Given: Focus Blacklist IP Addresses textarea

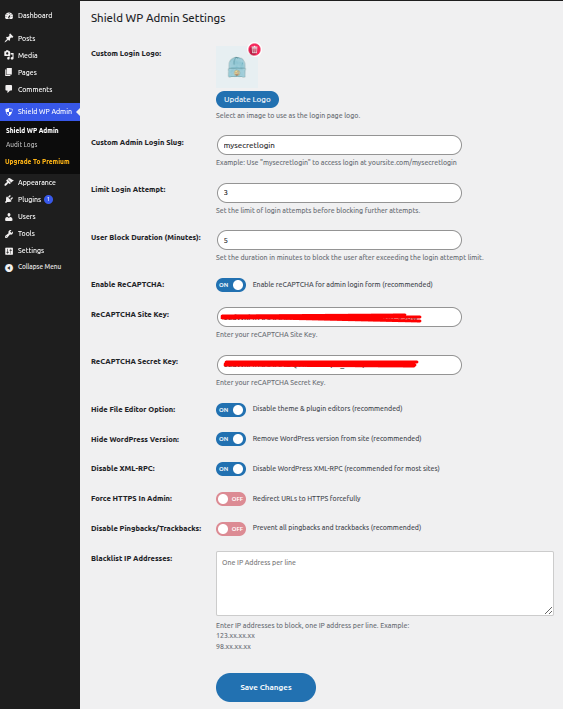Looking at the screenshot, I should coord(385,583).
